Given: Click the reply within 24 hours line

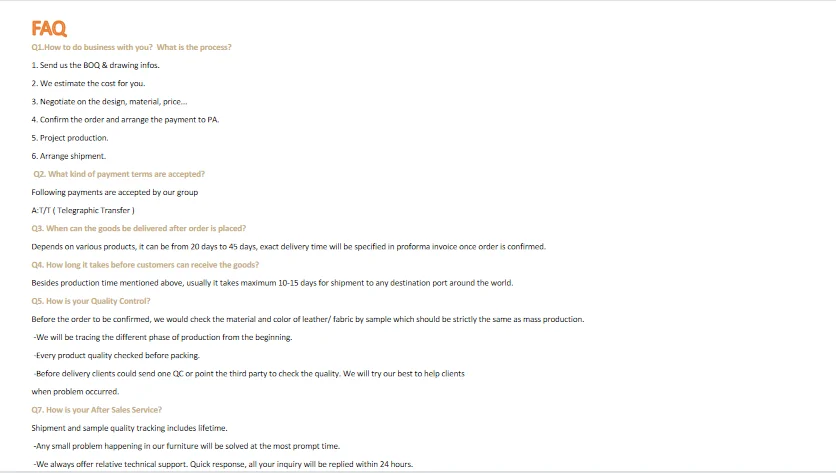Looking at the screenshot, I should pos(223,464).
